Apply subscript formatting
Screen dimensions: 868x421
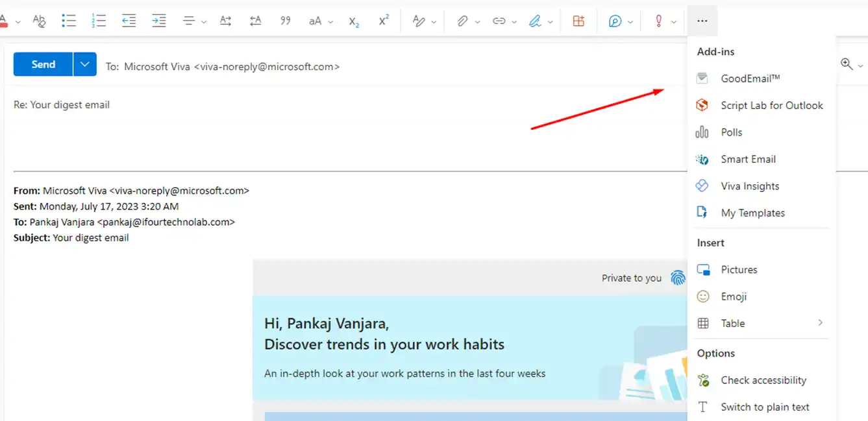[354, 21]
